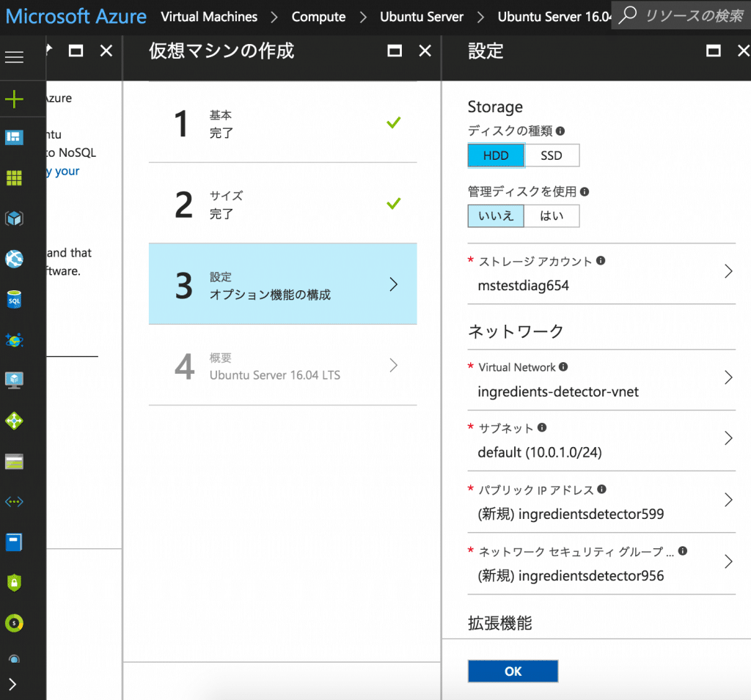
Task: Click the Storage section heading
Action: coord(495,107)
